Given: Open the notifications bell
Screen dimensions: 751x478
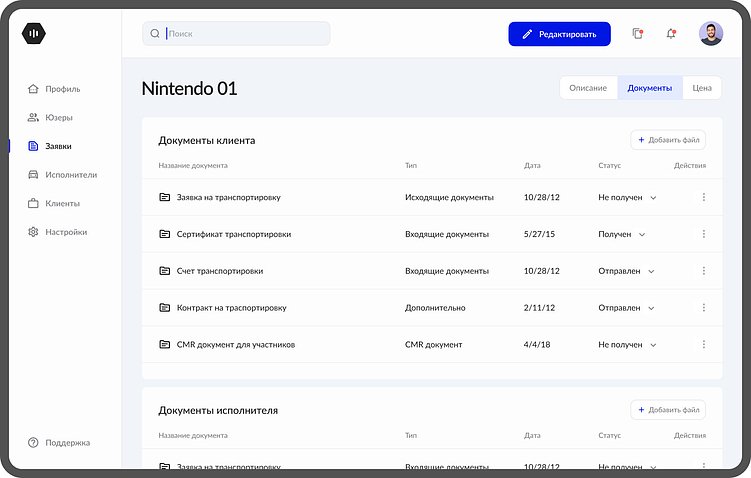Looking at the screenshot, I should pyautogui.click(x=671, y=34).
